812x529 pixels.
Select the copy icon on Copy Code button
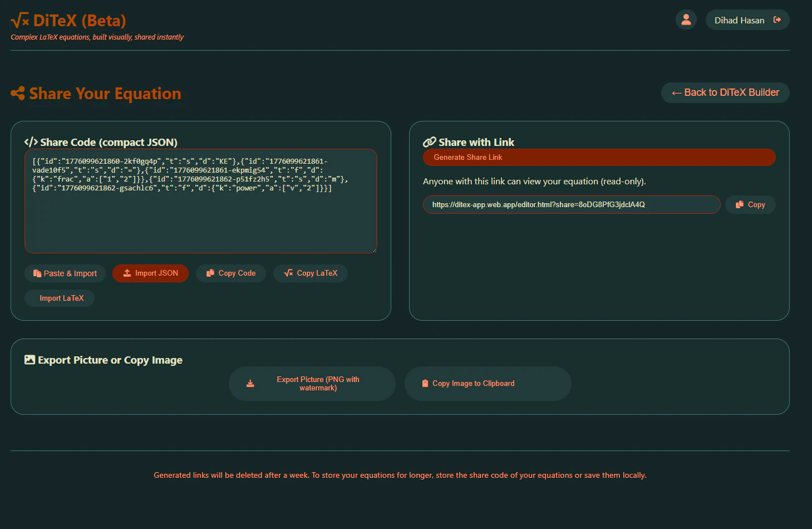coord(210,273)
